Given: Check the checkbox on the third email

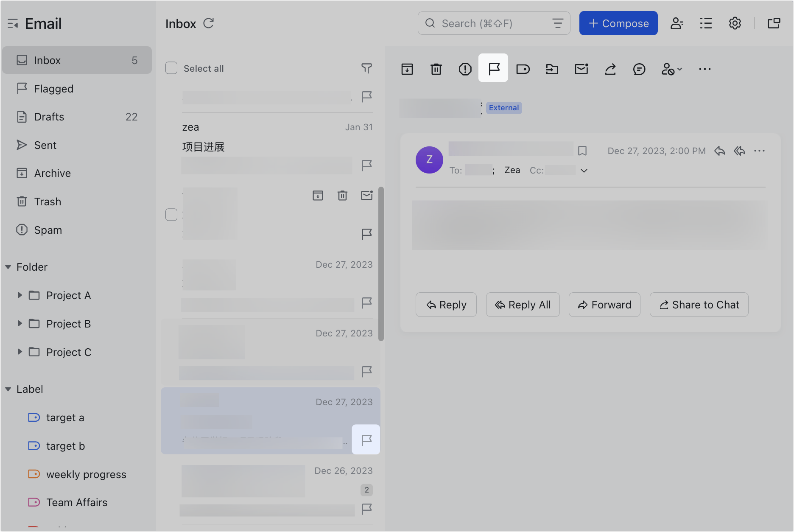Looking at the screenshot, I should pyautogui.click(x=171, y=215).
